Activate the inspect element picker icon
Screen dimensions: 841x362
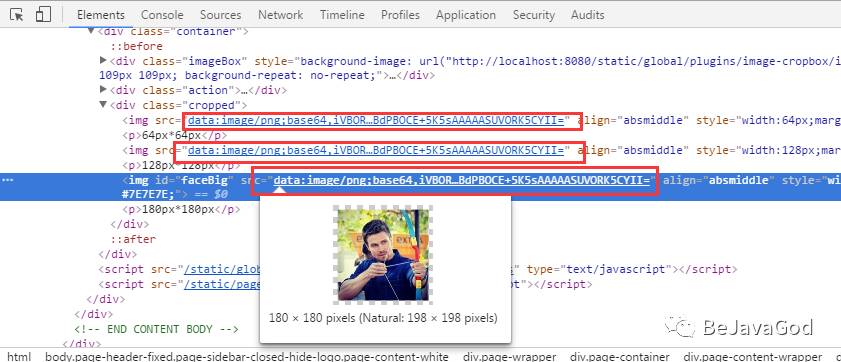(x=17, y=14)
